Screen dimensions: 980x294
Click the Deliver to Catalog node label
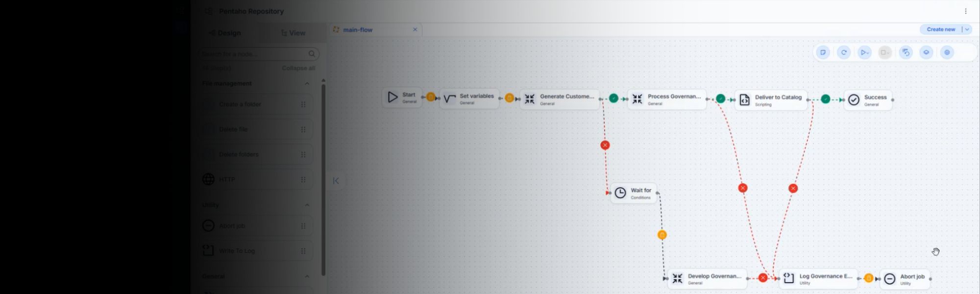(778, 98)
